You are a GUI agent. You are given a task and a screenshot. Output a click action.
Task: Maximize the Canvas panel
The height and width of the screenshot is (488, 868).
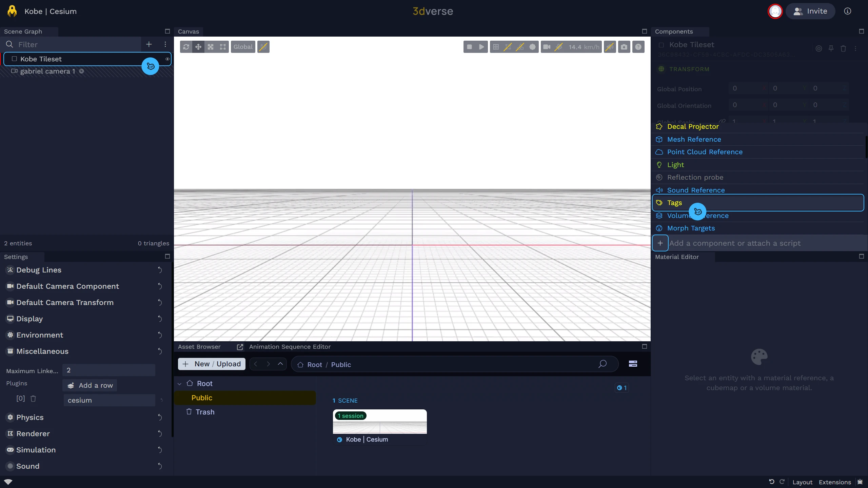[645, 31]
